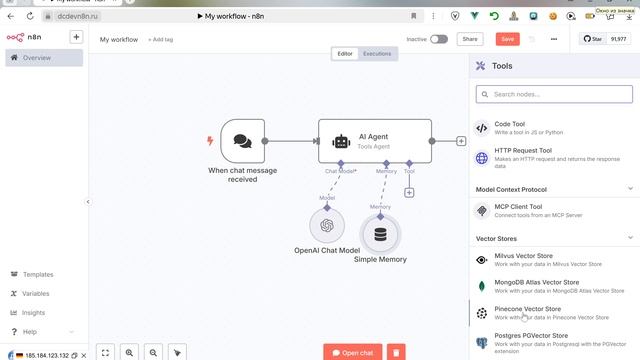The image size is (640, 360).
Task: Open the browser shield extension icon
Action: pyautogui.click(x=455, y=16)
